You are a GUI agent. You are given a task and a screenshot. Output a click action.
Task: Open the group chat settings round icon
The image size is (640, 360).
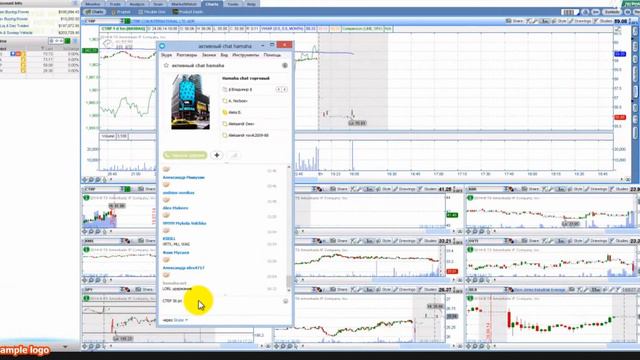(x=285, y=65)
